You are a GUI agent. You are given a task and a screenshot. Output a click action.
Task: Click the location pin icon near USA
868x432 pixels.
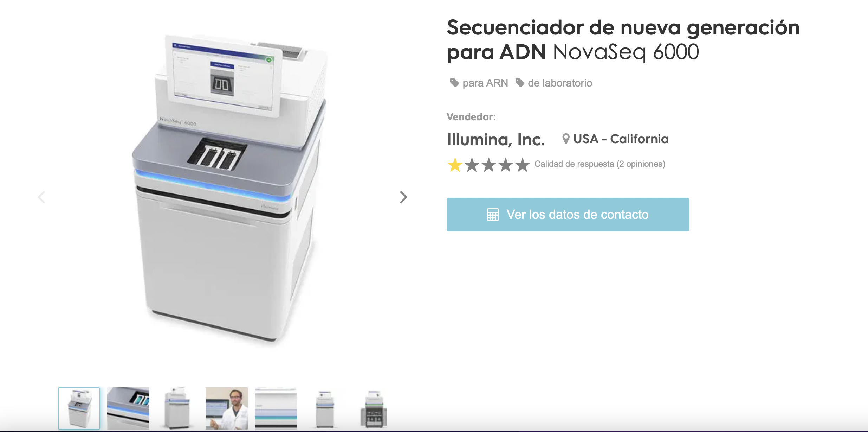click(x=565, y=139)
